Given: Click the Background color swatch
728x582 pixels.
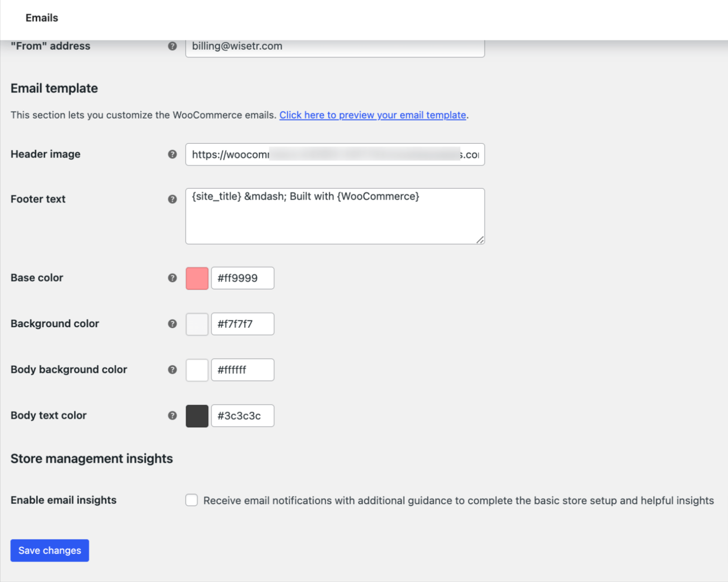Looking at the screenshot, I should pos(197,323).
